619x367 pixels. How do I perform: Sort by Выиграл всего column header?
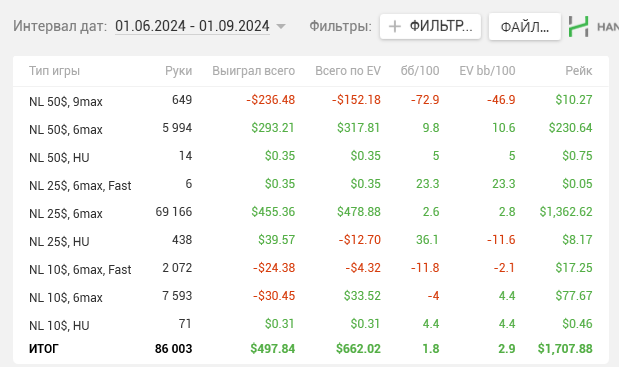pos(253,71)
